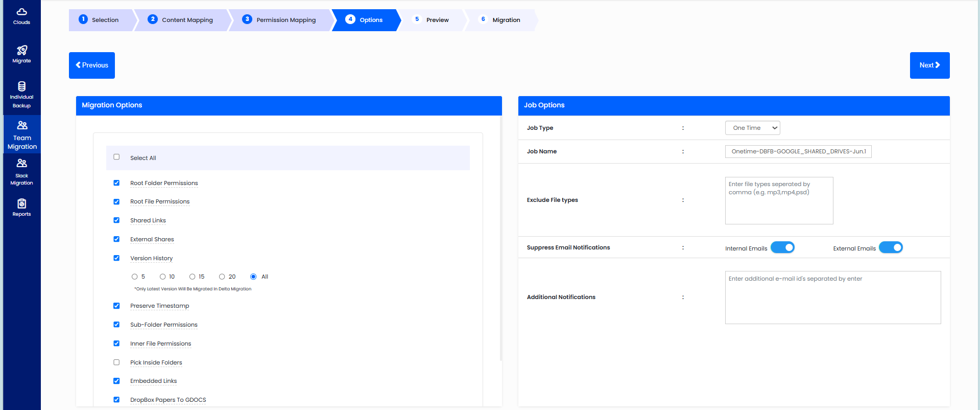The height and width of the screenshot is (410, 980).
Task: Toggle the External Shares checkbox
Action: pos(116,239)
